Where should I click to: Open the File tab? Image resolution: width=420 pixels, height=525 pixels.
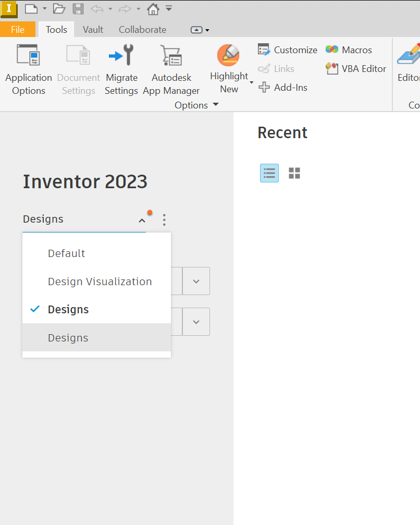point(17,30)
